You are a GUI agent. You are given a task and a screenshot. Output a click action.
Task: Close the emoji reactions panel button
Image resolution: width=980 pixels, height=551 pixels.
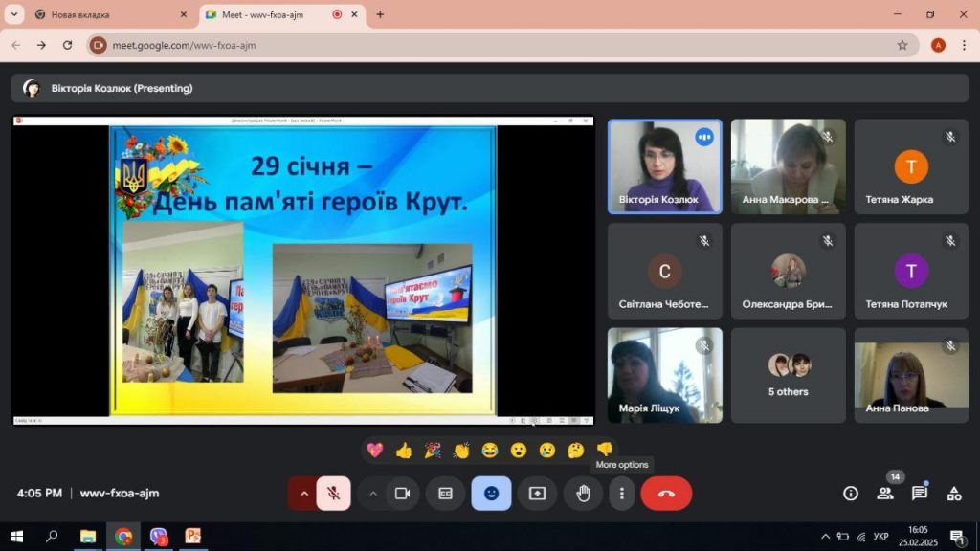tap(491, 494)
